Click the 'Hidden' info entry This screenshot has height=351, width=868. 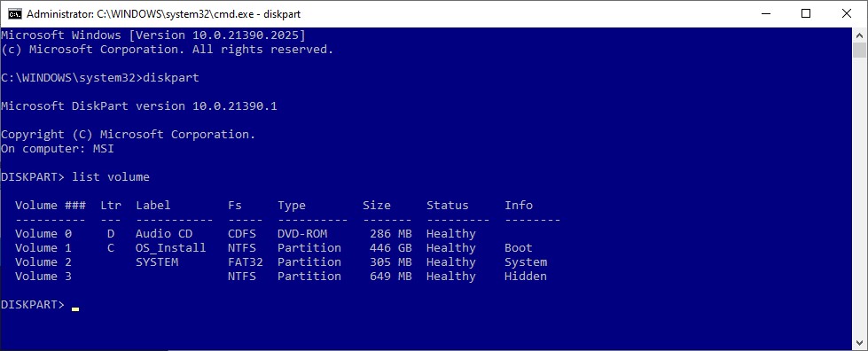click(526, 277)
